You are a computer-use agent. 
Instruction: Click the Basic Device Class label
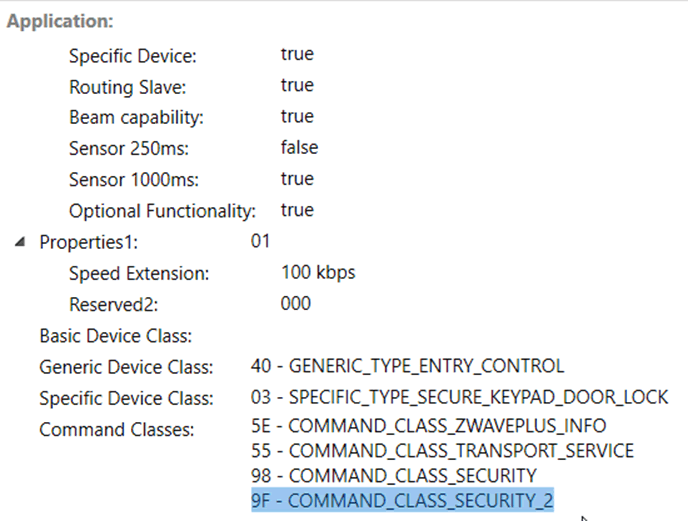point(116,336)
